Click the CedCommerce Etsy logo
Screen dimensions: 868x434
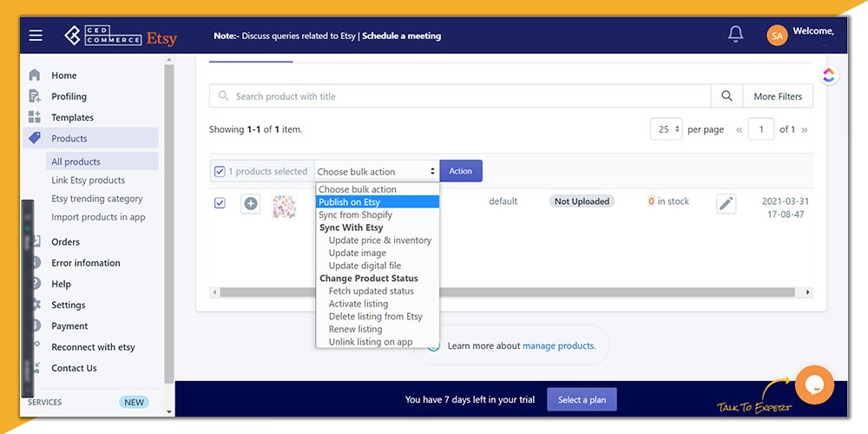[x=121, y=36]
